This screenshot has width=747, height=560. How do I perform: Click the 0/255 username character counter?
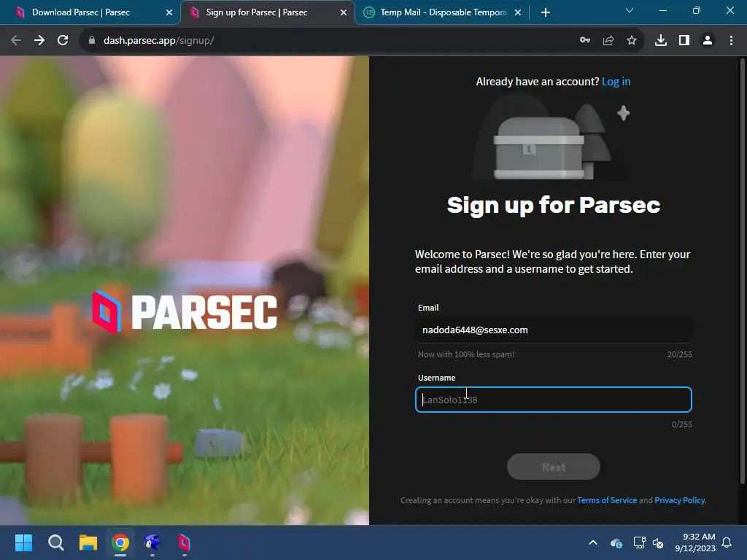pos(682,424)
